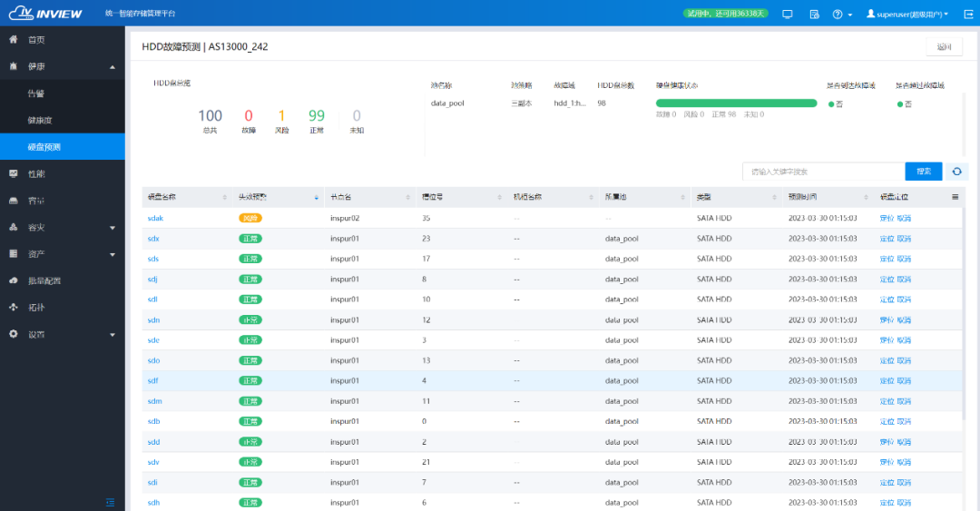Open the monitor display icon in header
Viewport: 980px width, 511px height.
click(787, 14)
